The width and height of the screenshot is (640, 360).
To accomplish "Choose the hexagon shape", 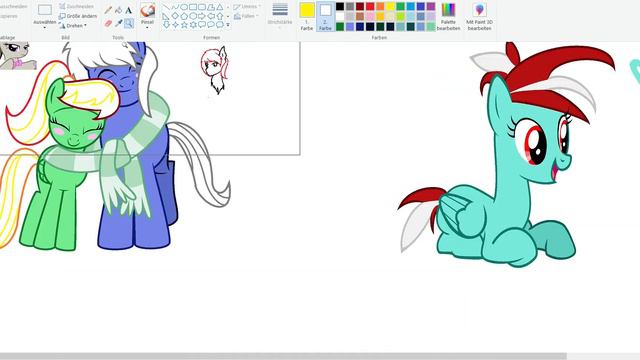I will tap(193, 16).
